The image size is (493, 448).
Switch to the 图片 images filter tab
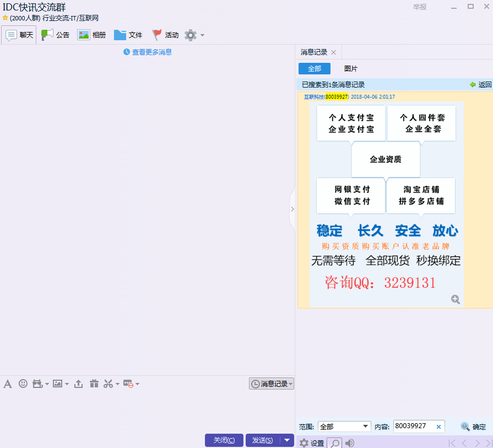click(351, 69)
